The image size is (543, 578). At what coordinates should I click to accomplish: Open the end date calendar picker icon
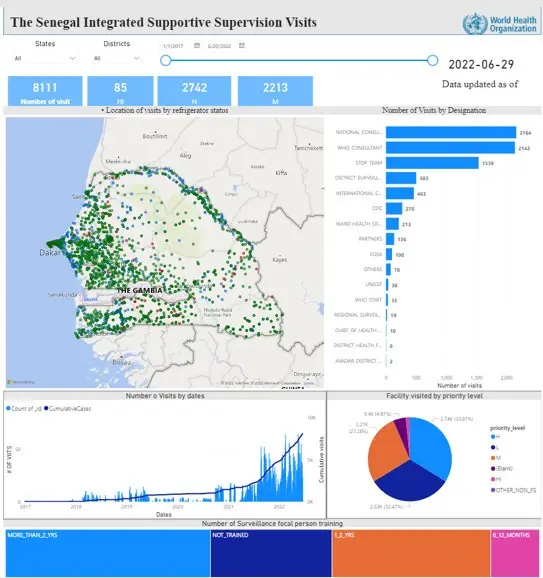click(242, 45)
